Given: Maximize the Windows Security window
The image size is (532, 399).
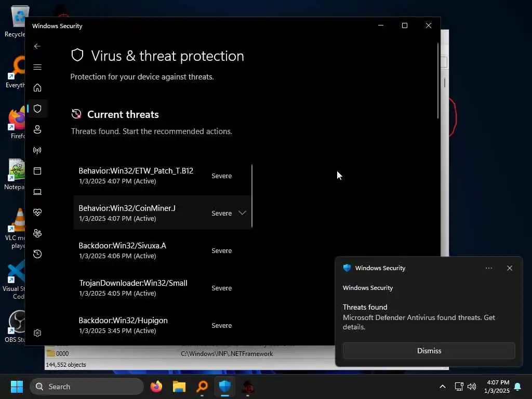Looking at the screenshot, I should (404, 25).
